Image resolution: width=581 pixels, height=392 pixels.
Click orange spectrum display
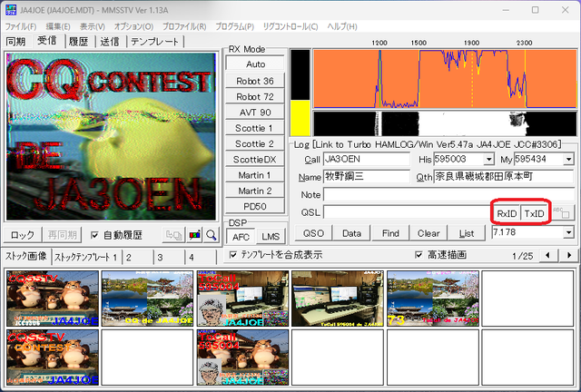(445, 79)
